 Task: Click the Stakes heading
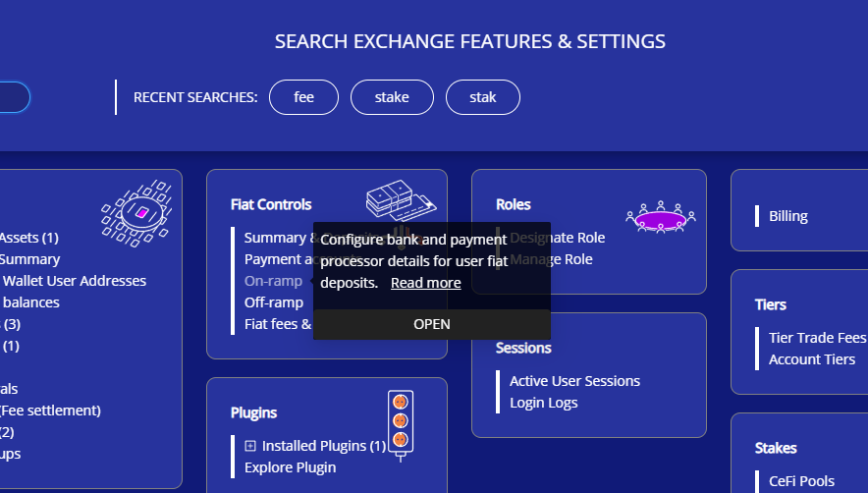tap(776, 449)
